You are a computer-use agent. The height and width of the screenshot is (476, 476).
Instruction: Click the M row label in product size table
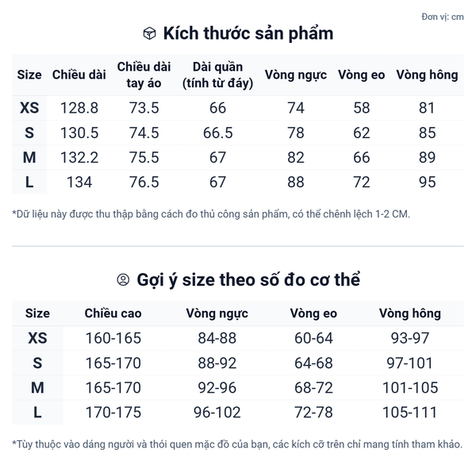coord(29,158)
